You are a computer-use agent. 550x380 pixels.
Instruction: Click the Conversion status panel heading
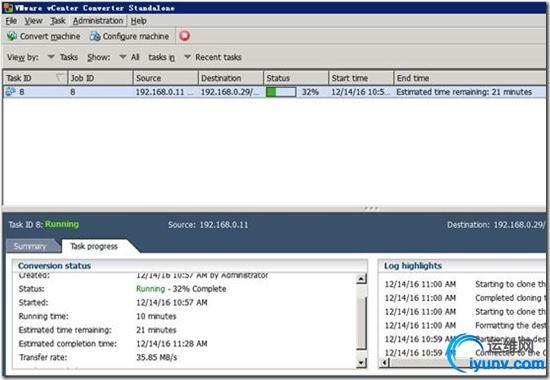click(54, 266)
